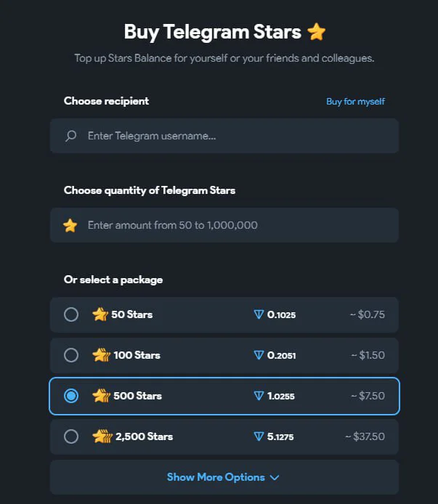
Task: Select the 50 Stars radio button
Action: [71, 314]
